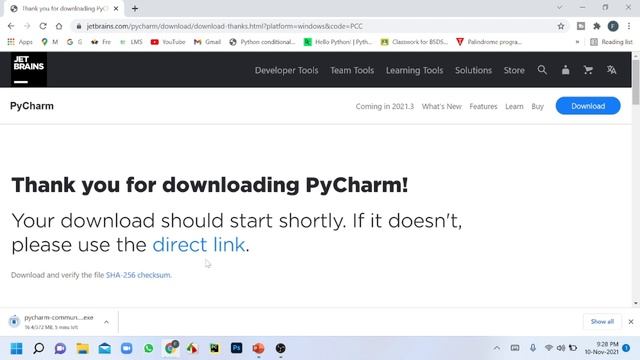Open the JetBrains account profile icon
This screenshot has width=640, height=360.
(565, 70)
